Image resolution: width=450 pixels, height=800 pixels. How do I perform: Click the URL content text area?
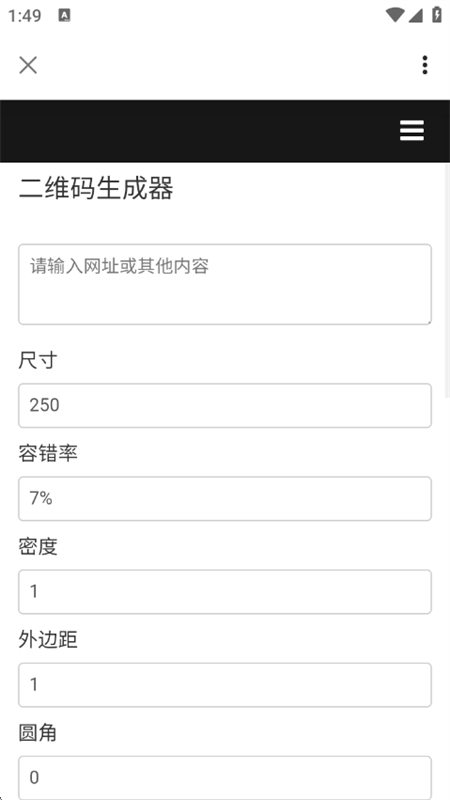click(x=225, y=284)
